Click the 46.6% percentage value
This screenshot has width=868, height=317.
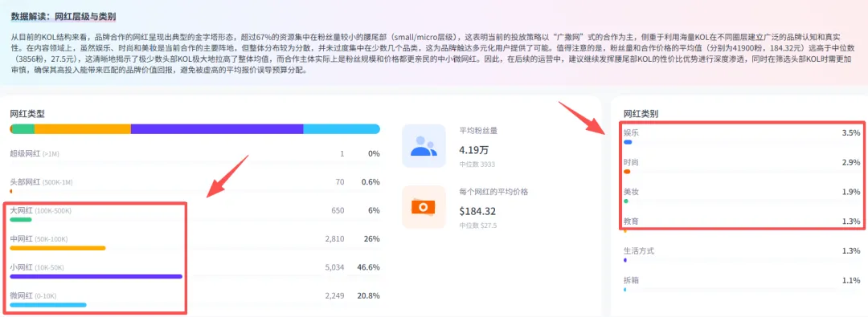coord(368,266)
